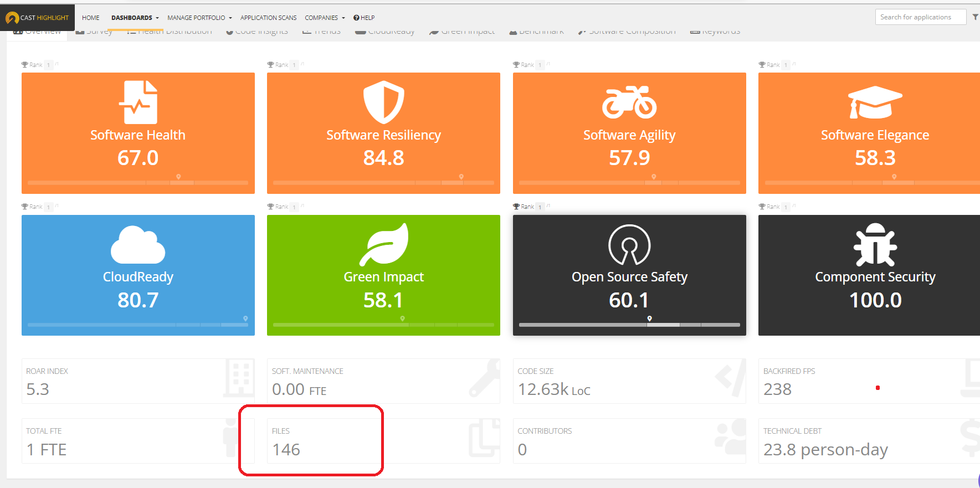Screen dimensions: 980x488
Task: Click the Green Impact title text
Action: (383, 277)
